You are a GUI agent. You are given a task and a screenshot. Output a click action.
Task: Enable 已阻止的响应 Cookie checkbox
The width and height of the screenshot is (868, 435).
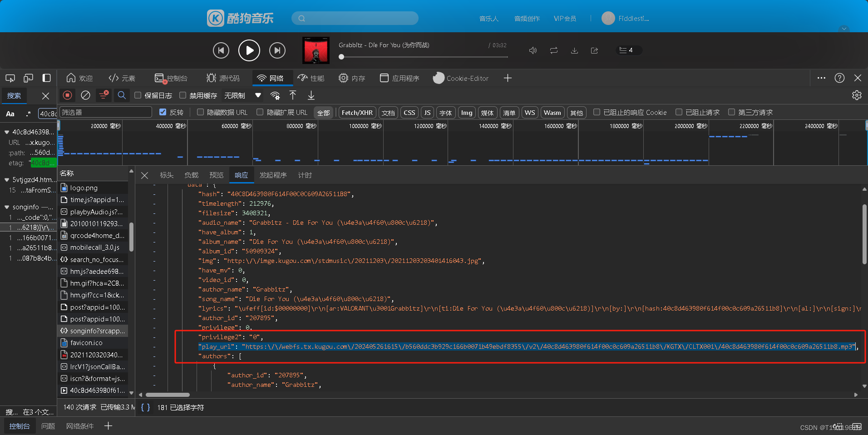[597, 112]
